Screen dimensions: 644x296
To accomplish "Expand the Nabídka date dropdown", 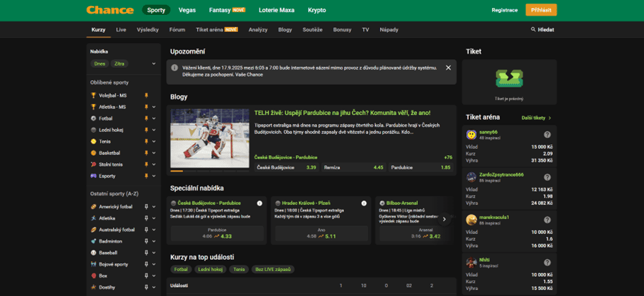I will [x=154, y=63].
